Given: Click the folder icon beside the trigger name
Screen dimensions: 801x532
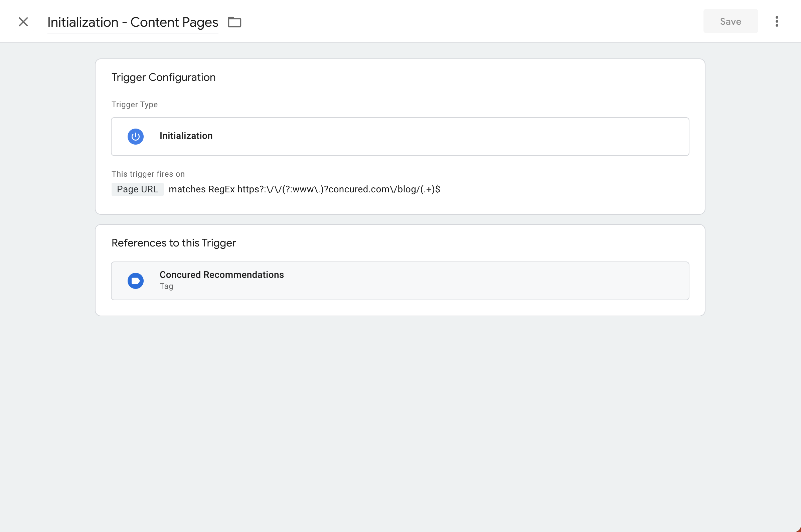Looking at the screenshot, I should [234, 22].
